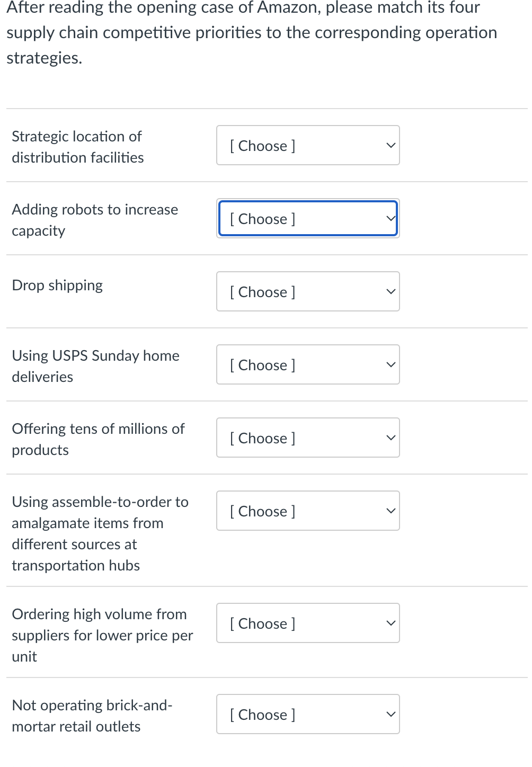Image resolution: width=532 pixels, height=767 pixels.
Task: Click the Drop shipping row label
Action: [x=57, y=285]
